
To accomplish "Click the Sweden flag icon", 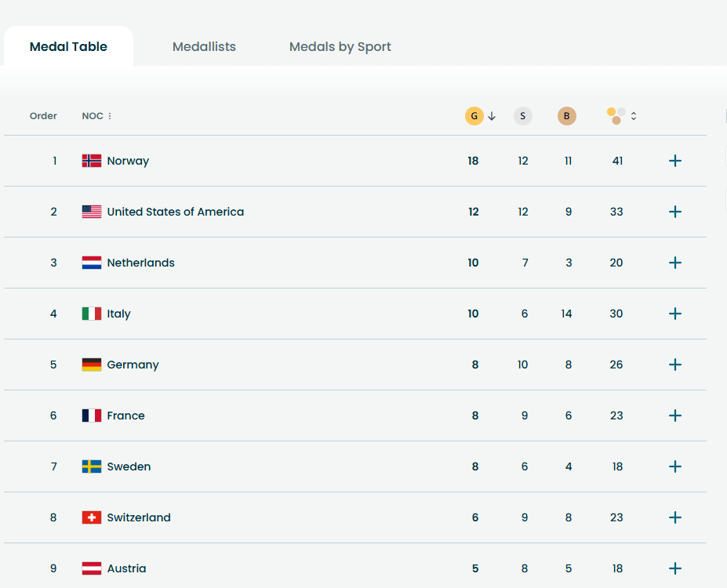I will pyautogui.click(x=92, y=466).
